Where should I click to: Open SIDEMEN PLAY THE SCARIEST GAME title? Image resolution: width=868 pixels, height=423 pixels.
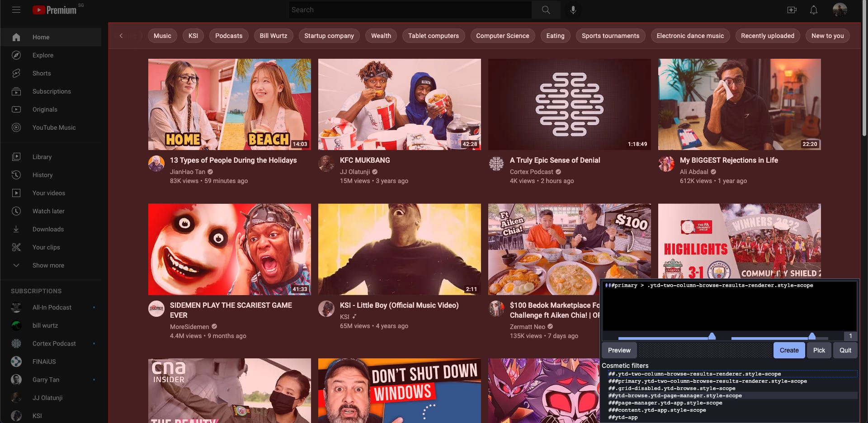231,310
